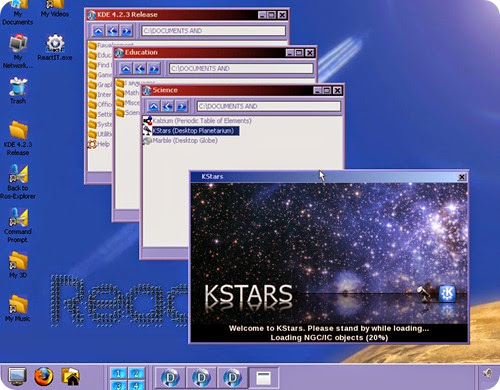The image size is (500, 390).
Task: Open the Offic folder in KDE 4.2.3 Release window
Action: [99, 104]
